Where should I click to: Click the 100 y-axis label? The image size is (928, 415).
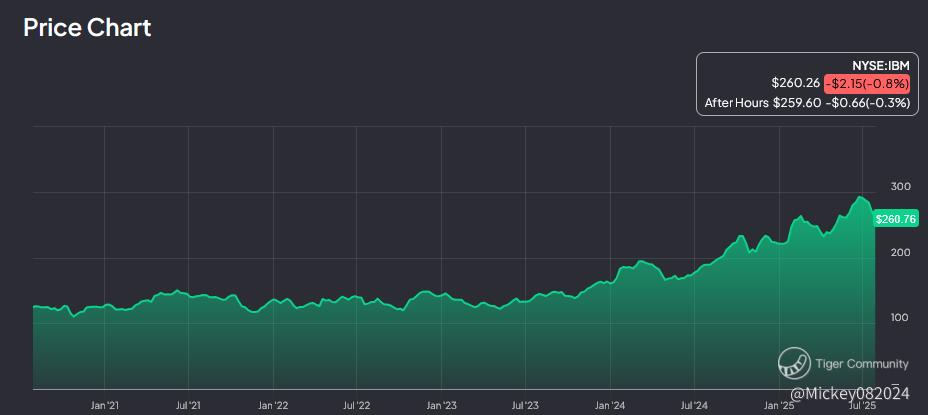(900, 318)
